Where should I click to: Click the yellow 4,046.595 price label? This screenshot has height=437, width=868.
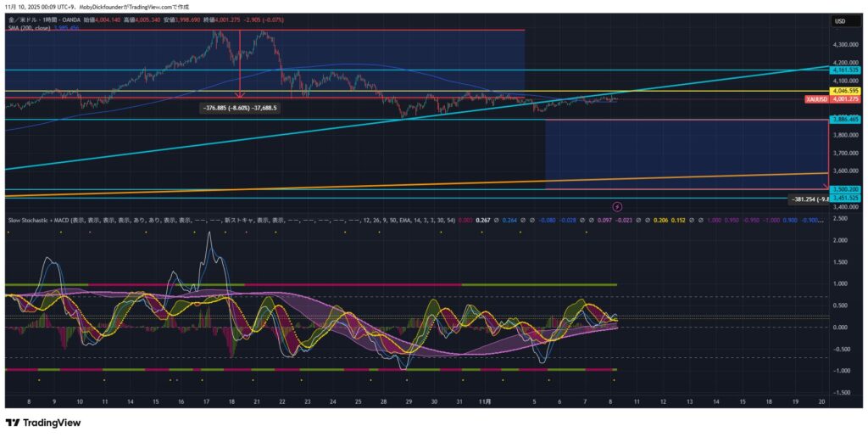[846, 90]
